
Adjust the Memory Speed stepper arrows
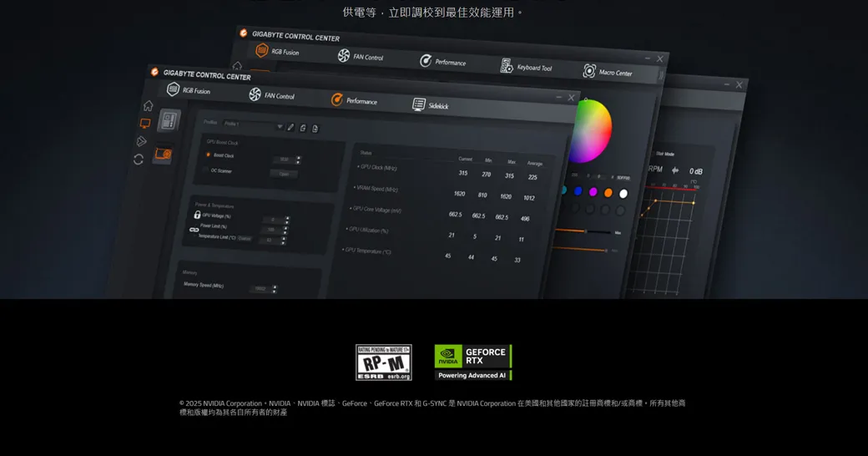[274, 289]
